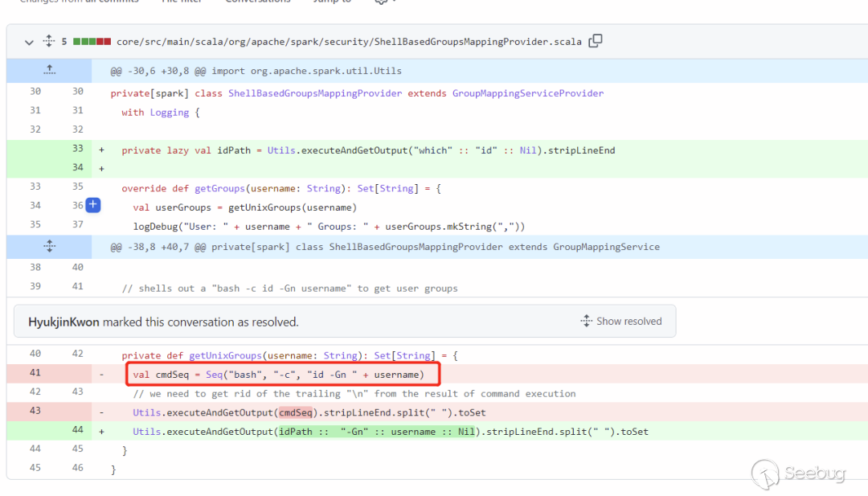Viewport: 868px width, 496px height.
Task: Select added line number 33
Action: [x=77, y=149]
